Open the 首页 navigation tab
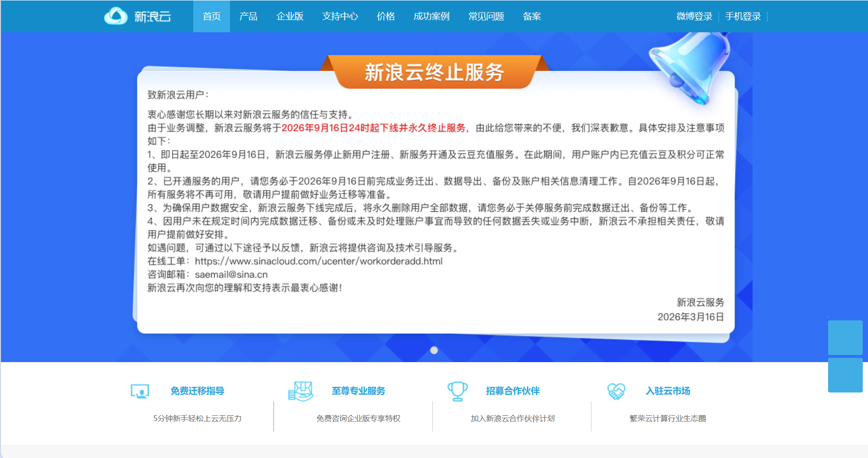This screenshot has width=868, height=458. [211, 16]
